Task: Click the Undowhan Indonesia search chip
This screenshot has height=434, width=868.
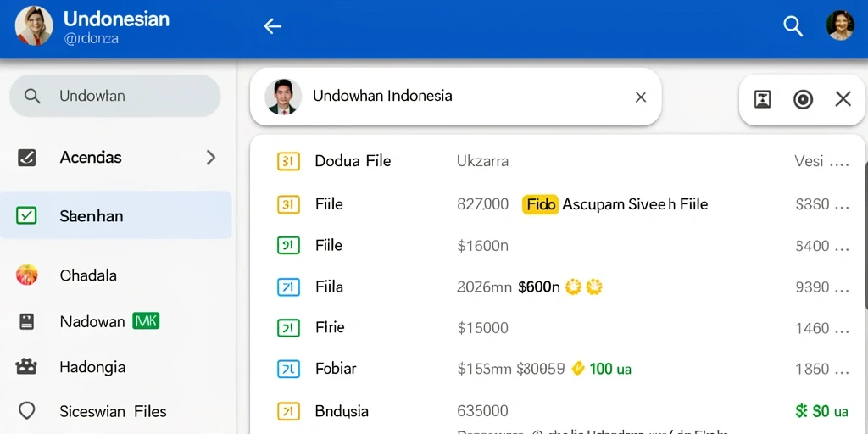Action: click(x=455, y=97)
